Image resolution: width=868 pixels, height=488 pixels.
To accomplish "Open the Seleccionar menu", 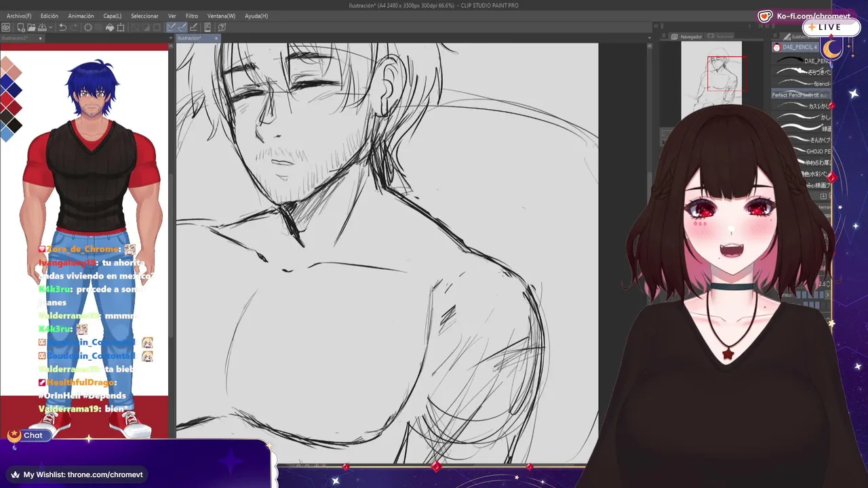I will 144,16.
